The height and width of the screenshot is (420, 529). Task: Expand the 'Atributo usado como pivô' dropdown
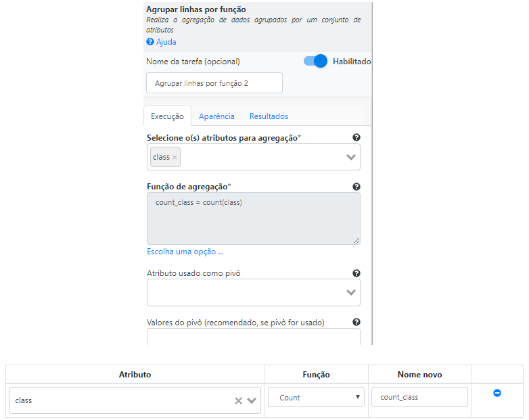click(351, 292)
